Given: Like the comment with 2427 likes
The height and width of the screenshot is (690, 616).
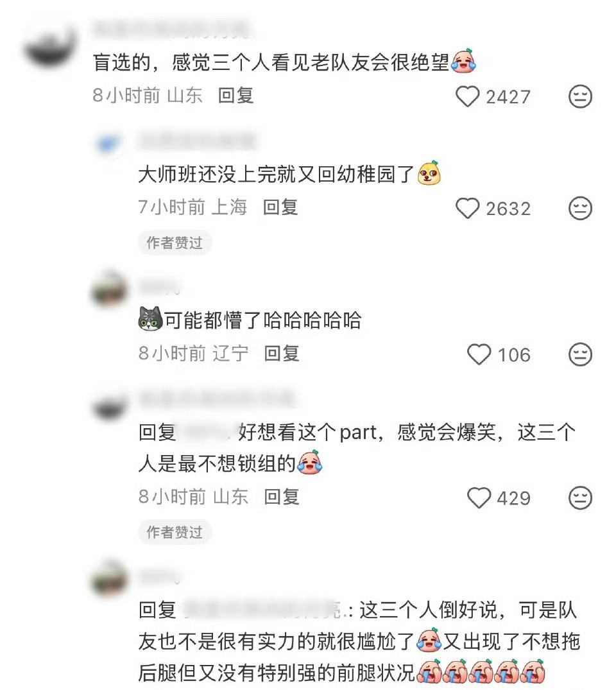Looking at the screenshot, I should point(467,96).
